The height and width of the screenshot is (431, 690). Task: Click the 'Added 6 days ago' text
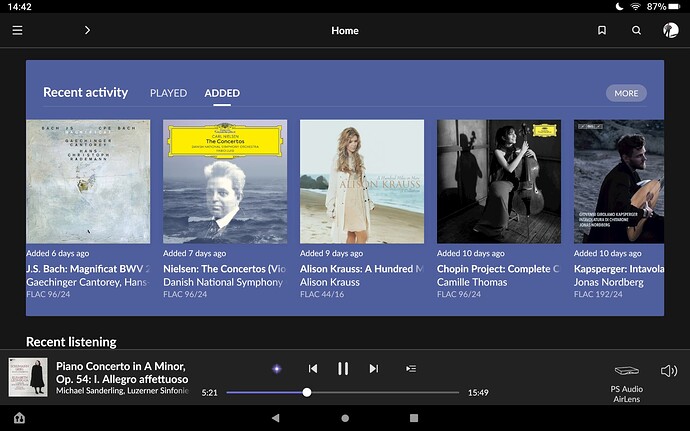58,254
